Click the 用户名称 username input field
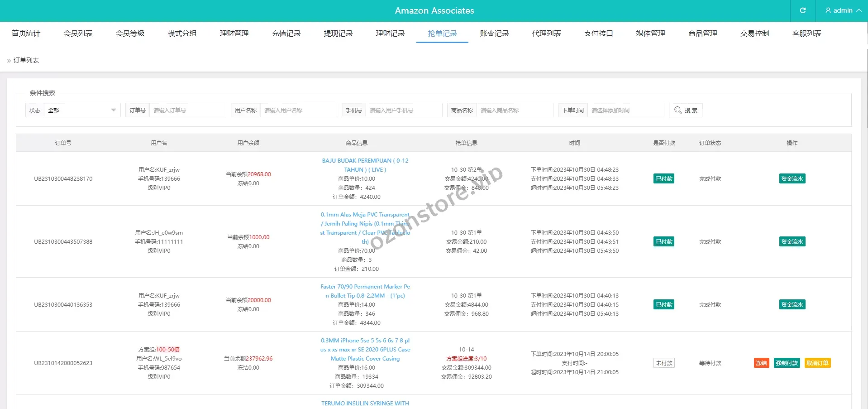 click(298, 110)
